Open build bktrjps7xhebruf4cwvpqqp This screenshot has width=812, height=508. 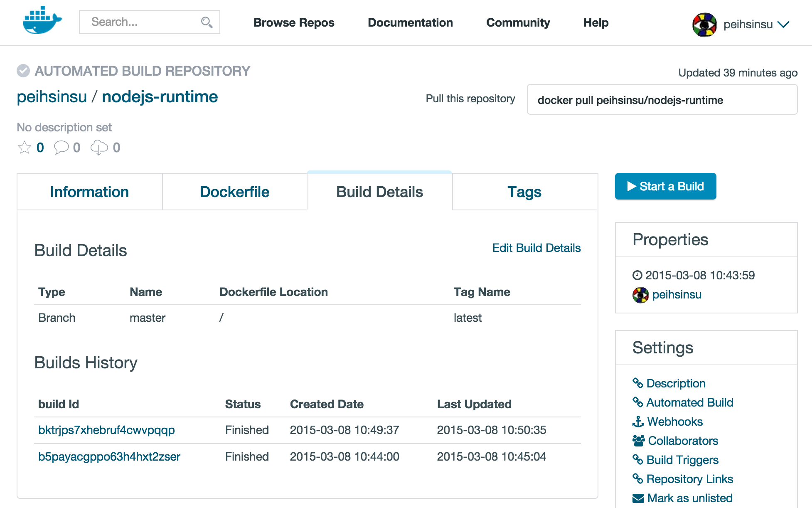106,430
